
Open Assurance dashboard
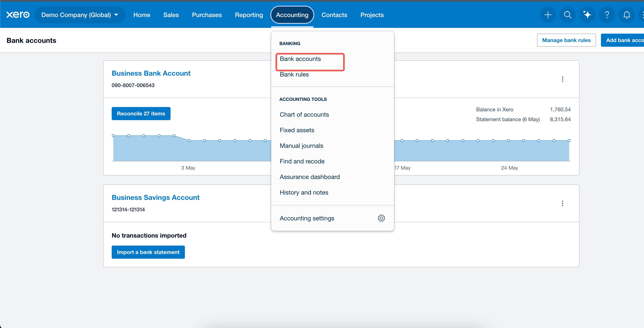(310, 177)
